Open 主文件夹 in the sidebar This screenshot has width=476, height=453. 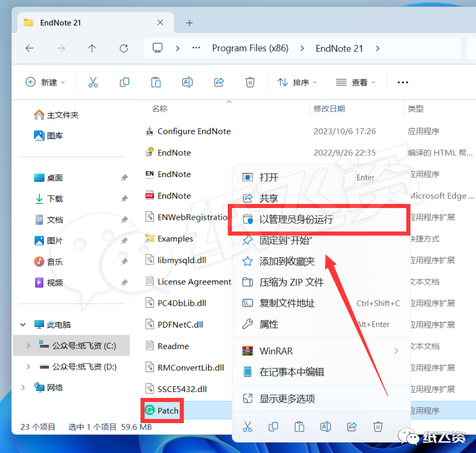point(56,115)
